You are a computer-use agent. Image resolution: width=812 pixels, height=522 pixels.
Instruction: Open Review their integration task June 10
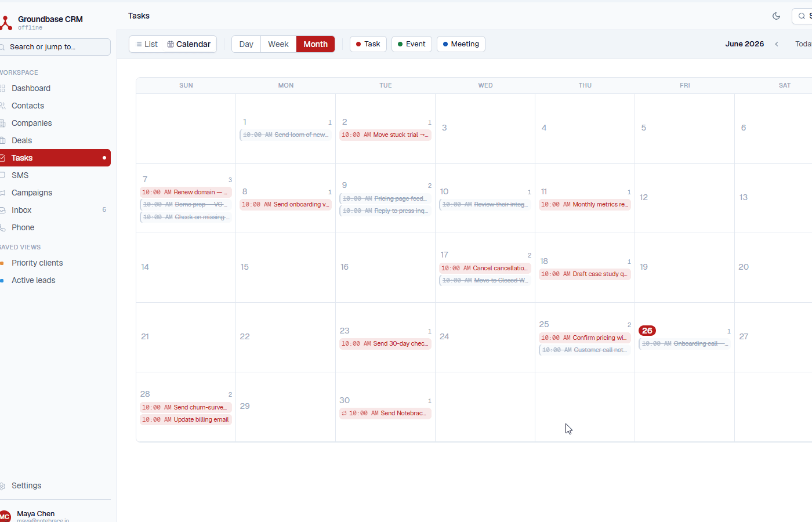[x=485, y=204]
